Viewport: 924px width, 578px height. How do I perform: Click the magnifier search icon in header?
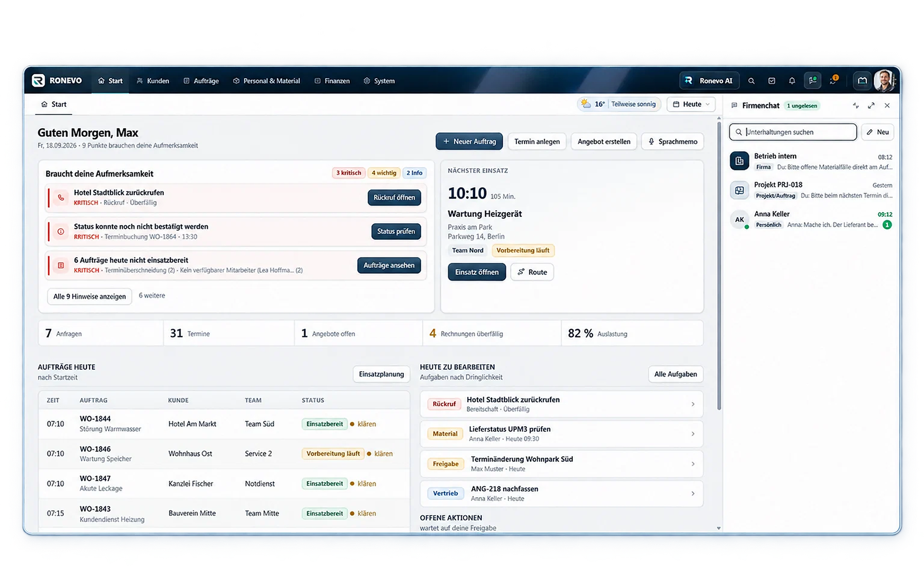751,81
